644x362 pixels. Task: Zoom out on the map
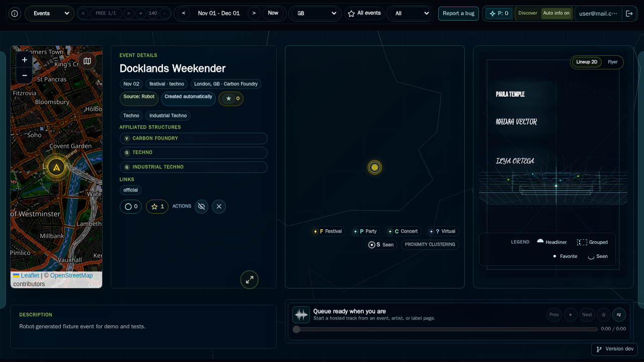point(25,75)
